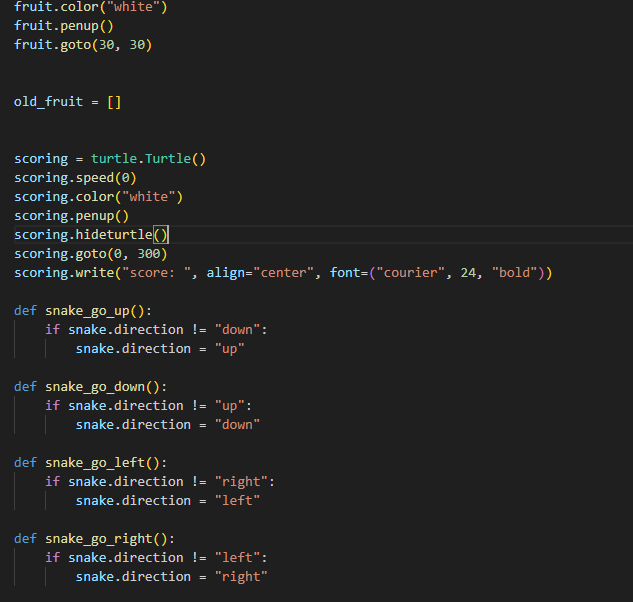Image resolution: width=633 pixels, height=602 pixels.
Task: Click the scoring.speed(0) line
Action: click(x=75, y=178)
